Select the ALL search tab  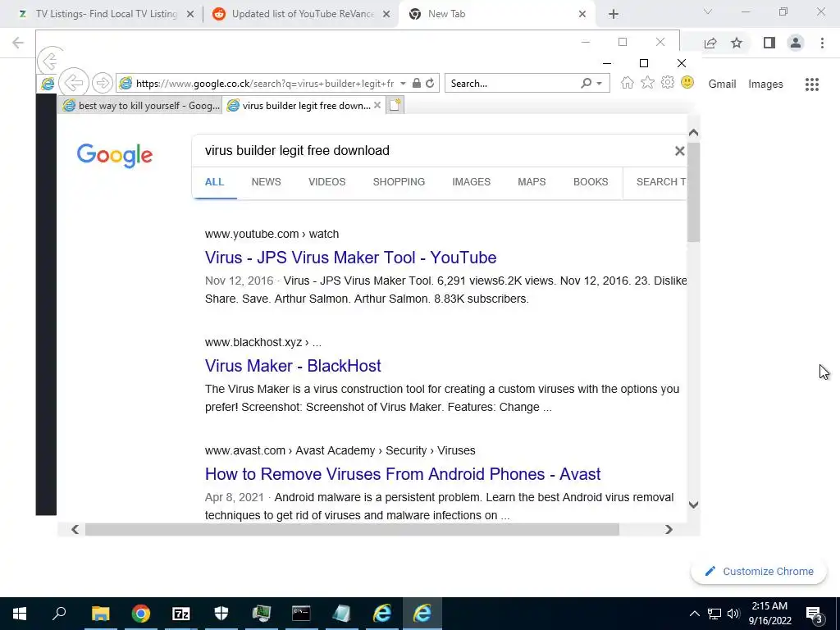pos(214,182)
